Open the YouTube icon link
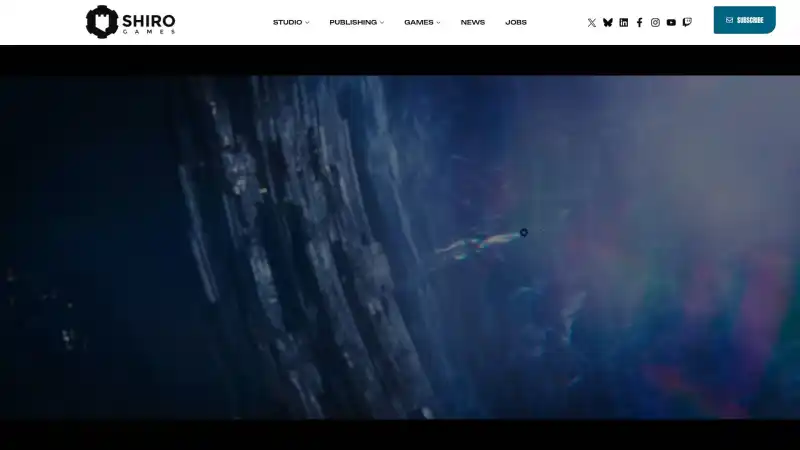Screen dimensions: 800x450 pos(671,22)
